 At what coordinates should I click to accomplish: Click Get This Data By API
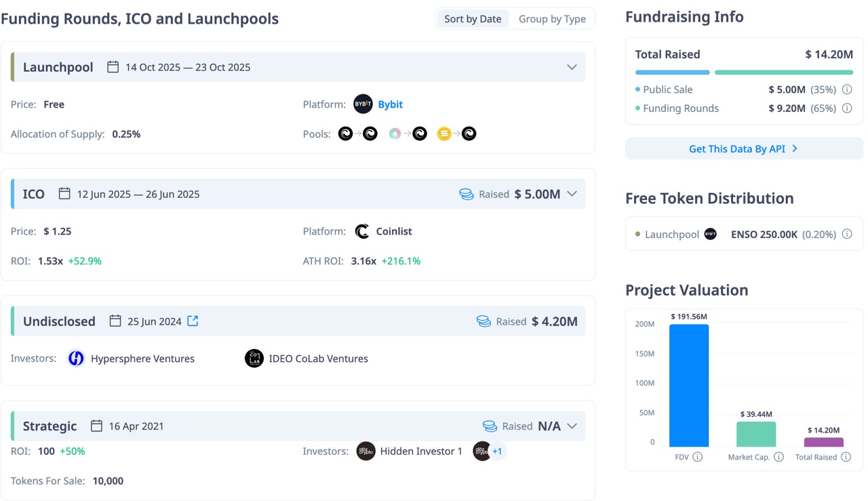[x=743, y=149]
